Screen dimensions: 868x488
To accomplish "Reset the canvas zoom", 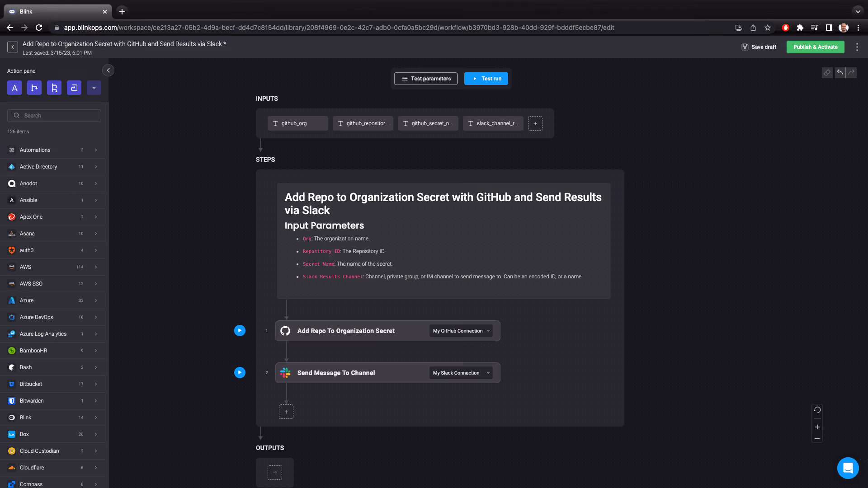I will pos(817,410).
